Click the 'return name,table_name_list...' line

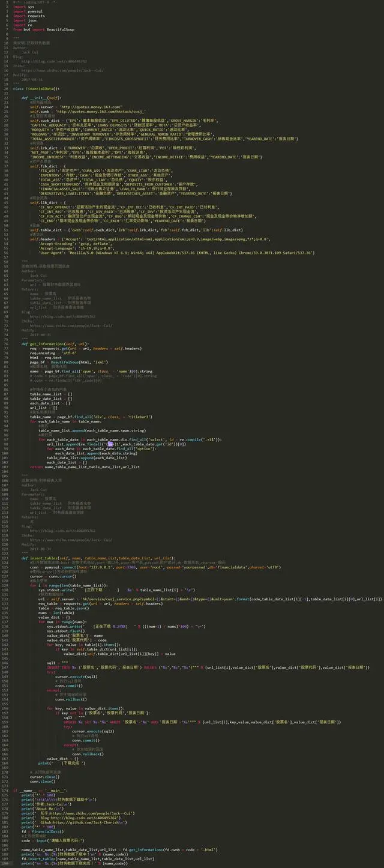click(x=85, y=467)
